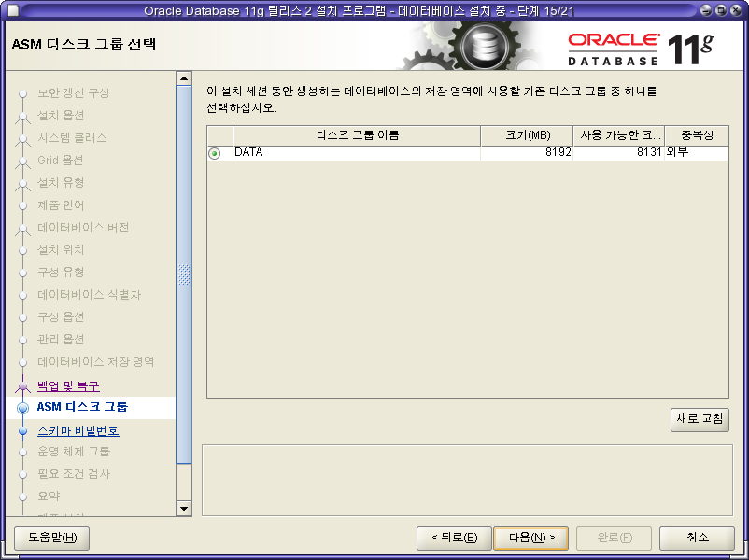Click the 보안 갱신 구성 step
This screenshot has width=749, height=560.
(74, 93)
